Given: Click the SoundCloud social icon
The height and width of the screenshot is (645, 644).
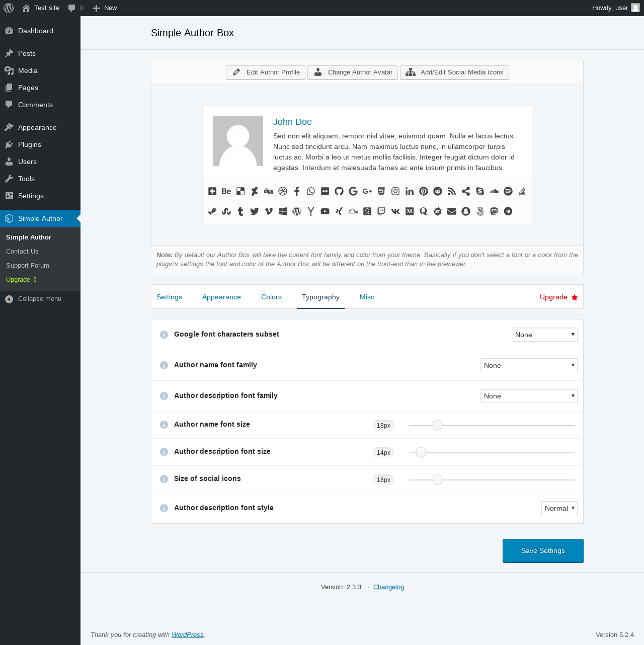Looking at the screenshot, I should point(494,191).
